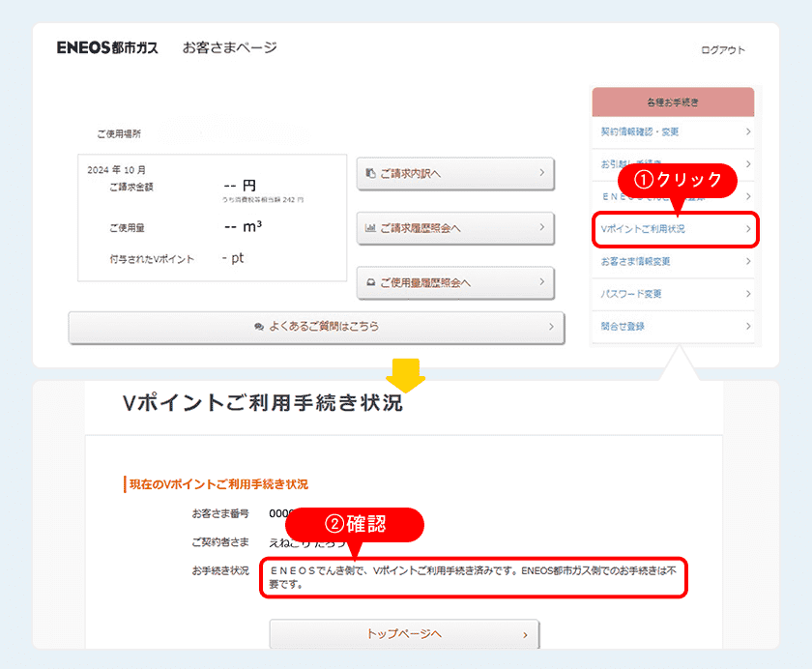
Task: Click the arrow in the パスワード変更 row
Action: (x=748, y=294)
